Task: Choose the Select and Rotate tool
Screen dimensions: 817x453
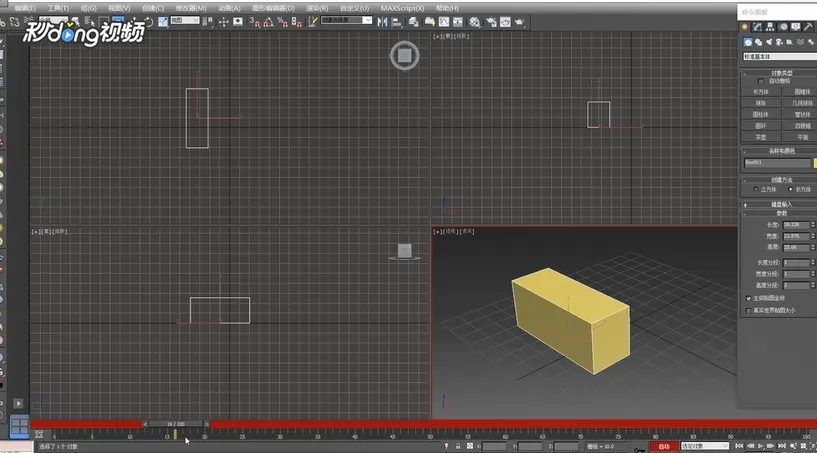Action: [x=148, y=22]
